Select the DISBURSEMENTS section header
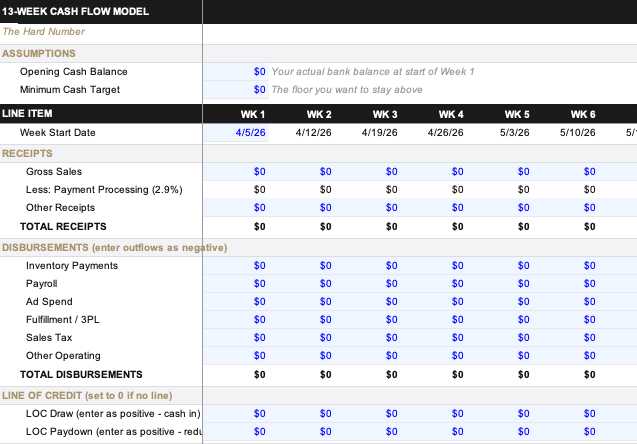This screenshot has width=637, height=444. click(115, 248)
